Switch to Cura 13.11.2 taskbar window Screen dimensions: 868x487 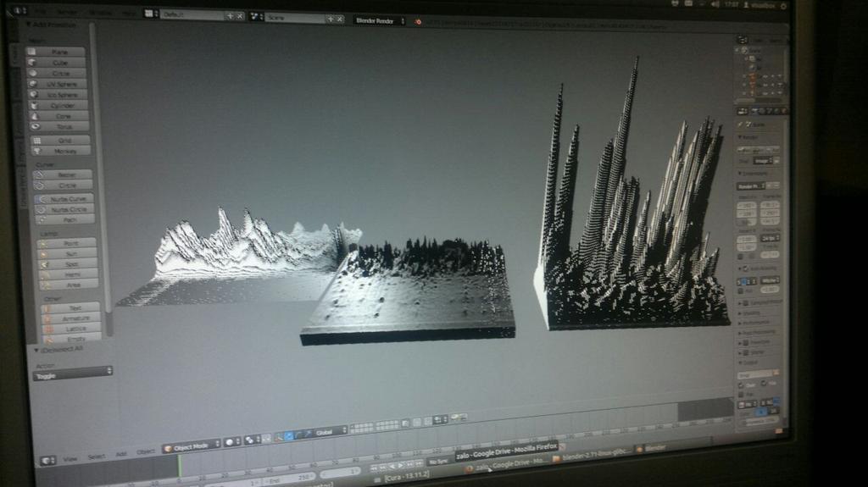[x=401, y=477]
